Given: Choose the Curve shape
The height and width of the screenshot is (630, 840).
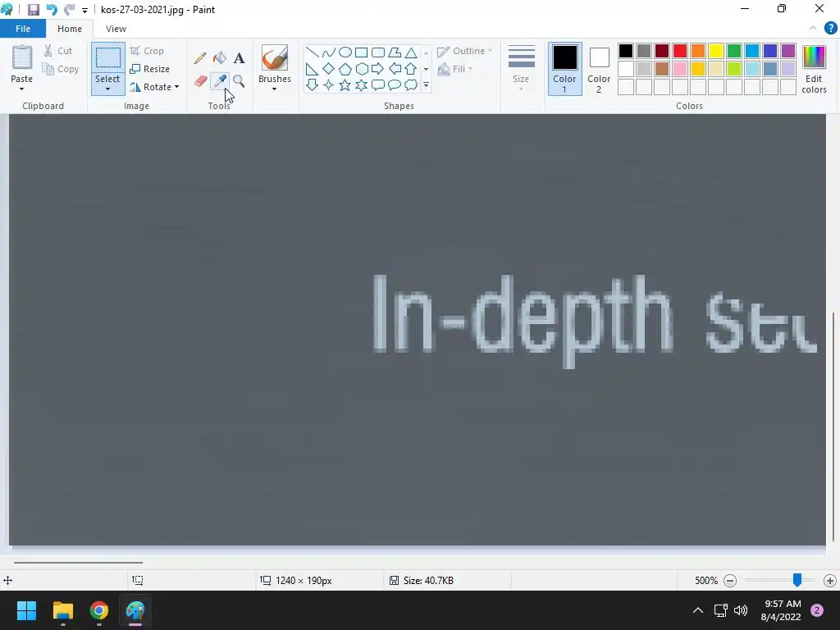Looking at the screenshot, I should click(x=328, y=52).
